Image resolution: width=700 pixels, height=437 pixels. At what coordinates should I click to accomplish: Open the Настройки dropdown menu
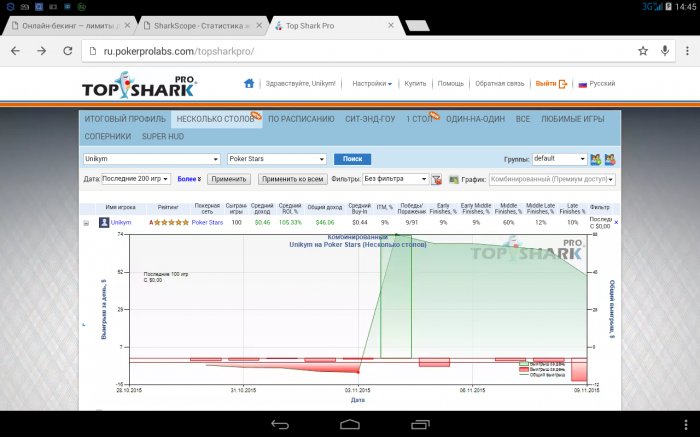point(372,83)
